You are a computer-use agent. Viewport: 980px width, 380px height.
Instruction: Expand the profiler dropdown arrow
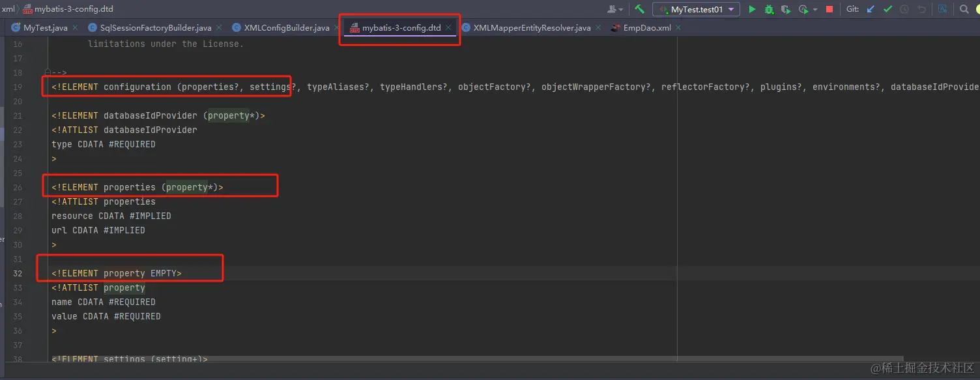click(x=814, y=10)
